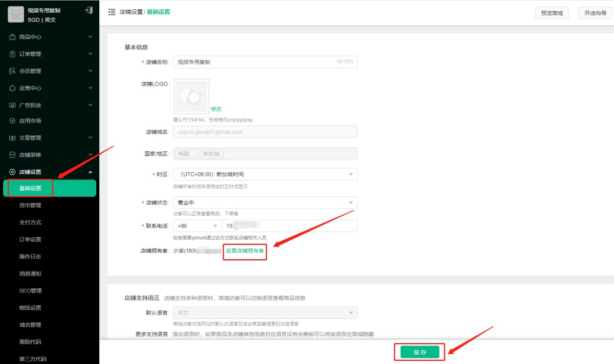The image size is (614, 364).
Task: Click the 会员管理 icon in the sidebar
Action: [13, 71]
